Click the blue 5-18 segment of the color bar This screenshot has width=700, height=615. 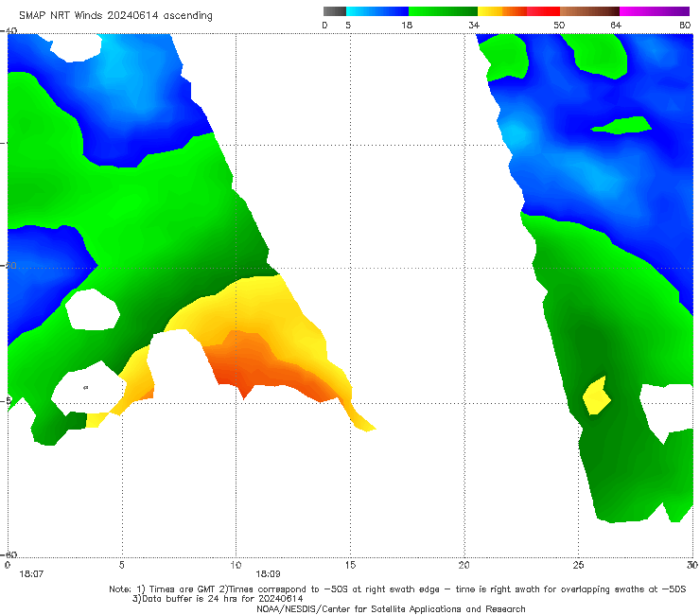[x=377, y=11]
